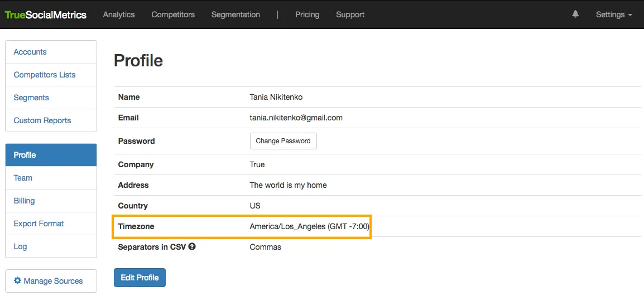This screenshot has height=296, width=644.
Task: Open Manage Sources with gear icon
Action: [49, 281]
